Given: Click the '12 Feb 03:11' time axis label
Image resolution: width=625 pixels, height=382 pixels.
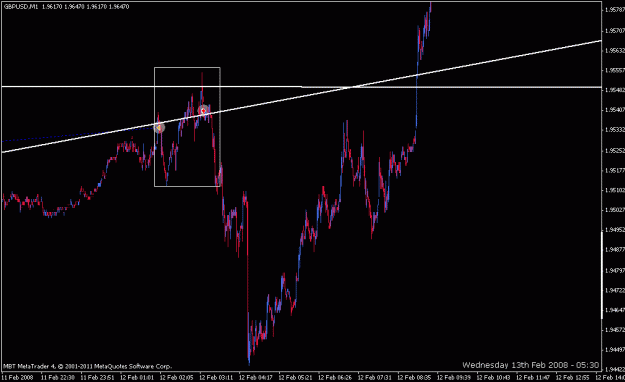Looking at the screenshot, I should coord(216,377).
